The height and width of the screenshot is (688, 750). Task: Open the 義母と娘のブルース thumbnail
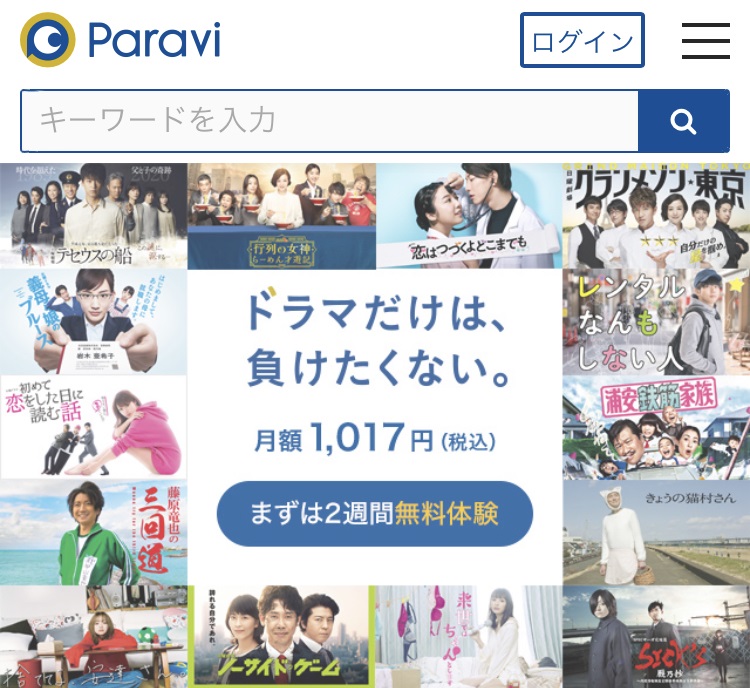coord(93,322)
